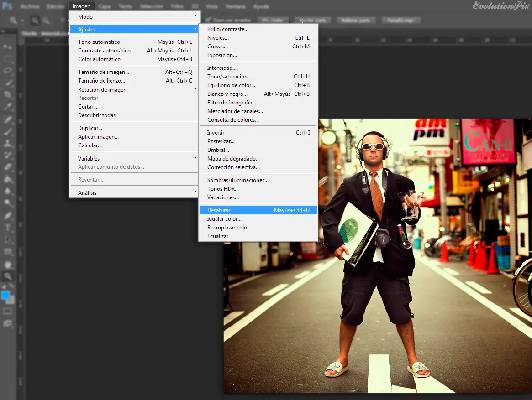
Task: Select the Paint Bucket tool
Action: (8, 179)
